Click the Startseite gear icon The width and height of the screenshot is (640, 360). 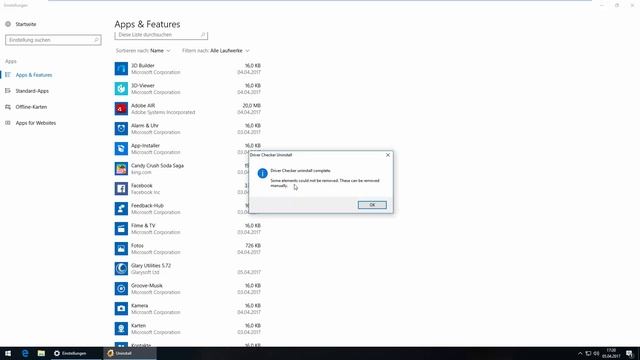point(8,24)
